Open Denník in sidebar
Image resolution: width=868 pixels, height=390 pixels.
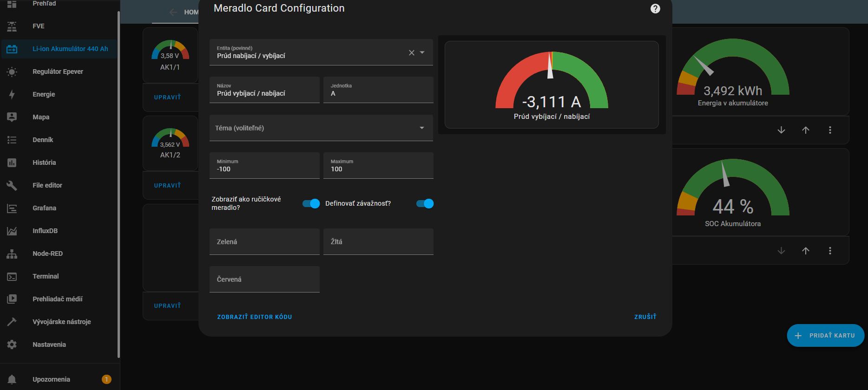(x=59, y=140)
